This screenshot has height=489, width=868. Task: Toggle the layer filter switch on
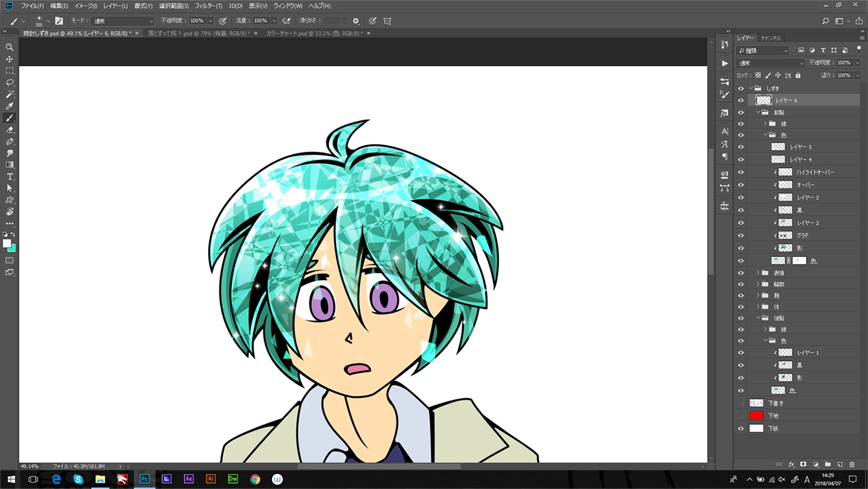858,49
